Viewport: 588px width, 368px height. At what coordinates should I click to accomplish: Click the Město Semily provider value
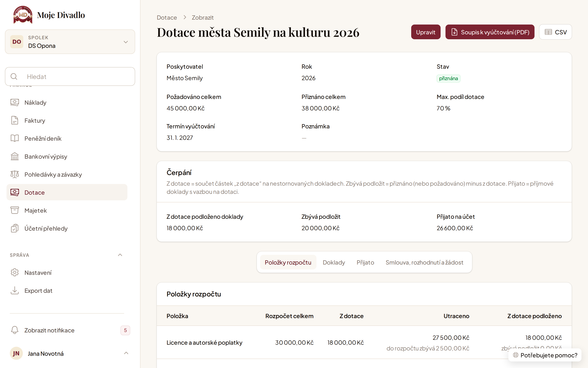click(x=184, y=78)
